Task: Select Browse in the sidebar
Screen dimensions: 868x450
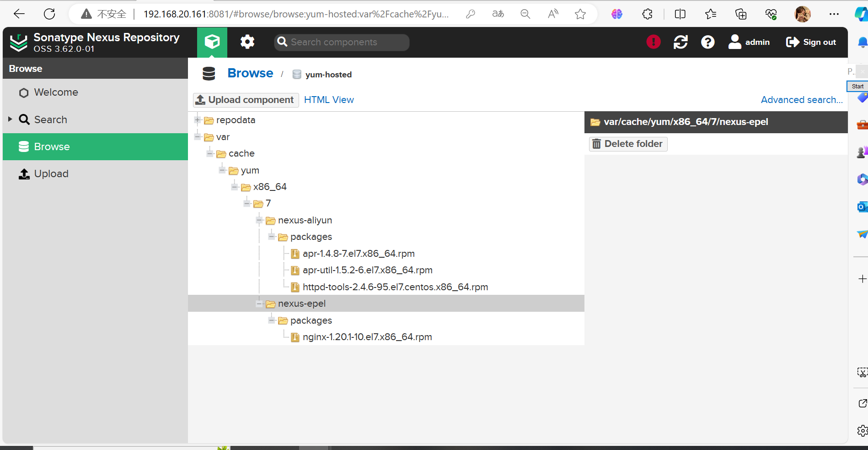Action: click(95, 146)
